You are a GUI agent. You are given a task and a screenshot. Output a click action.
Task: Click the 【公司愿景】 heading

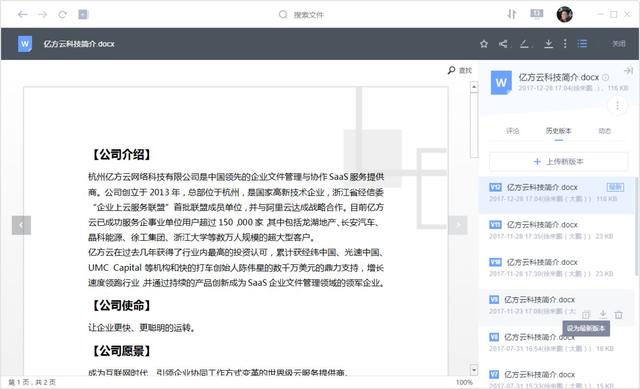[119, 351]
